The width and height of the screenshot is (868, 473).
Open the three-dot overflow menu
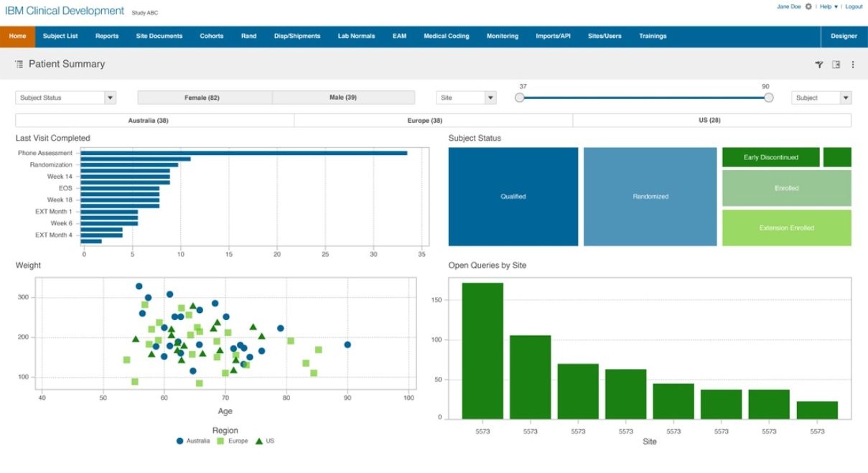tap(852, 64)
